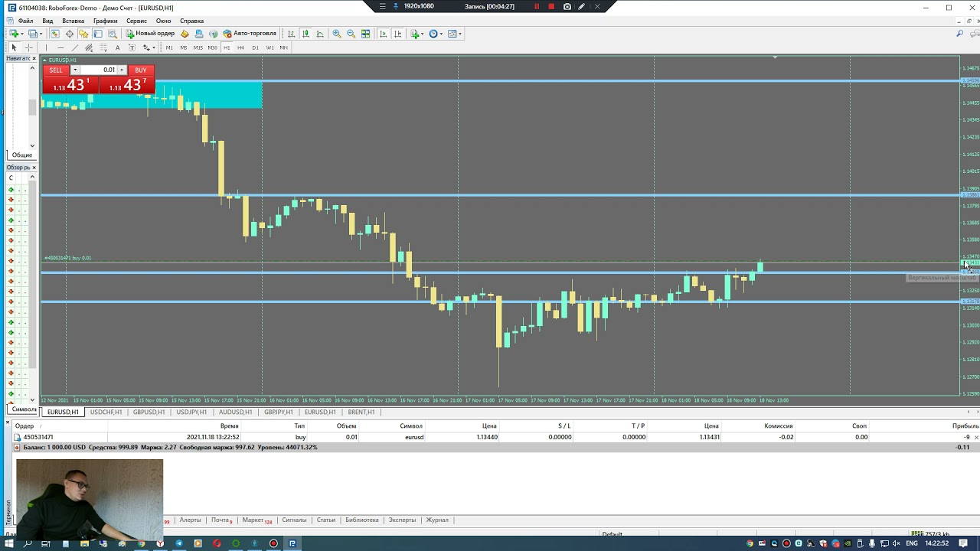Select the horizontal line drawing tool
The width and height of the screenshot is (980, 551).
click(60, 47)
